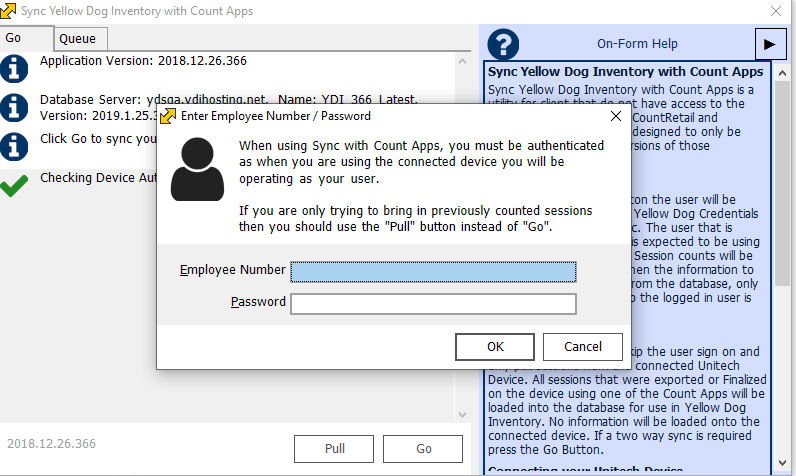Image resolution: width=796 pixels, height=476 pixels.
Task: Click the Yellow Dog sync app title icon
Action: [x=10, y=11]
